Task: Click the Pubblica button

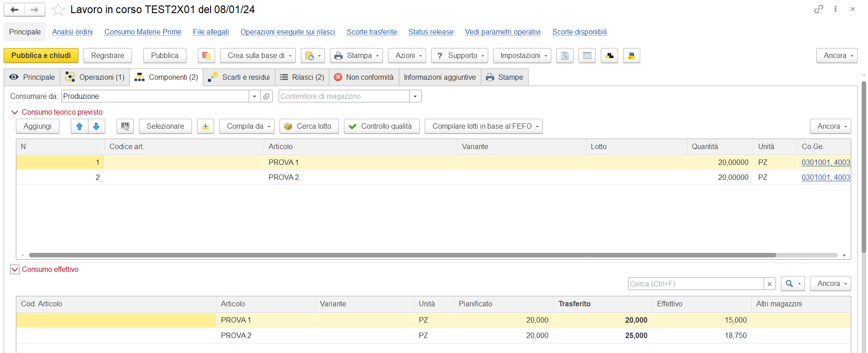Action: pos(165,56)
